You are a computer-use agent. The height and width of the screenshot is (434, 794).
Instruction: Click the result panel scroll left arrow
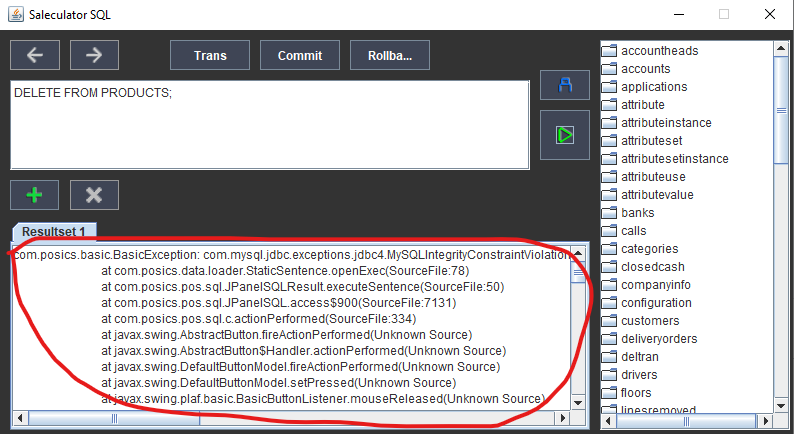coord(21,418)
